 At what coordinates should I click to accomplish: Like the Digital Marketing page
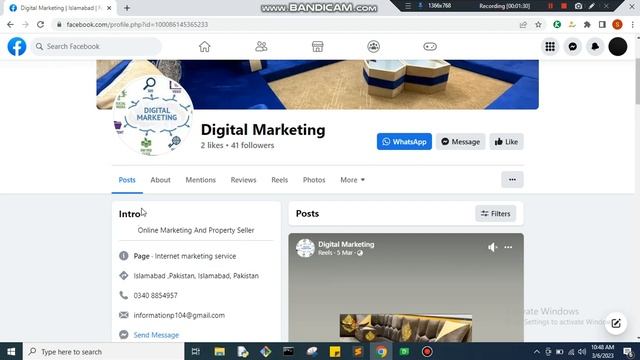[507, 142]
